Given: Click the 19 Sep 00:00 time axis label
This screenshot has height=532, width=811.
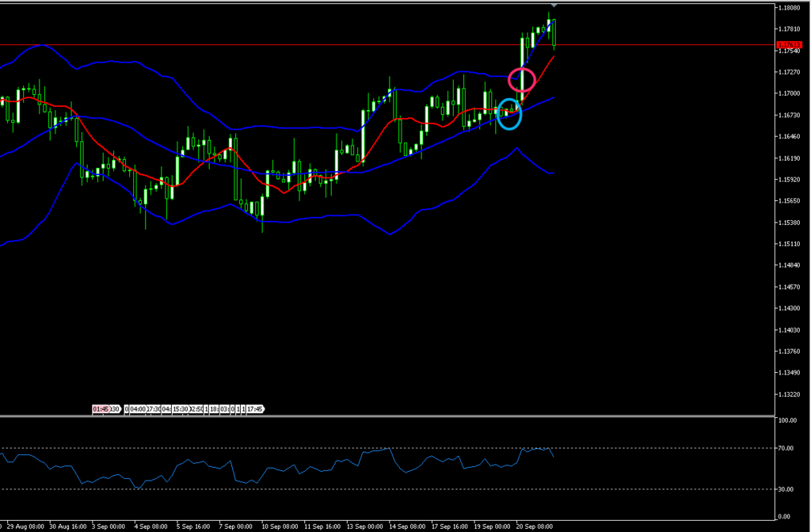Looking at the screenshot, I should pos(492,526).
